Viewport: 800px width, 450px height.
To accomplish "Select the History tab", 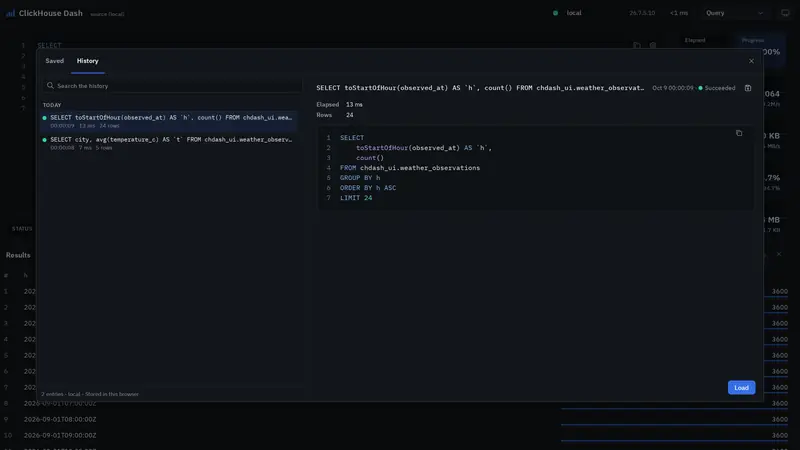I will [x=87, y=61].
